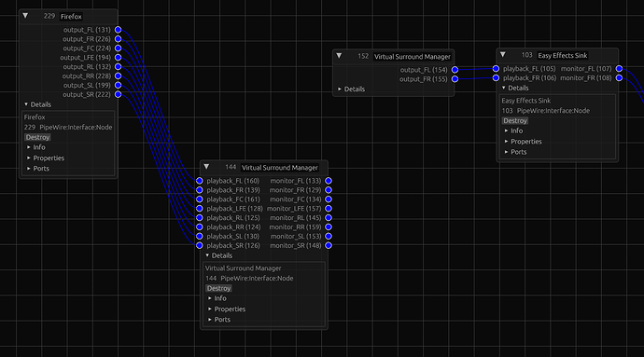Click the monitor_FR (108) port circle
Viewport: 644px width, 357px height.
pyautogui.click(x=620, y=78)
